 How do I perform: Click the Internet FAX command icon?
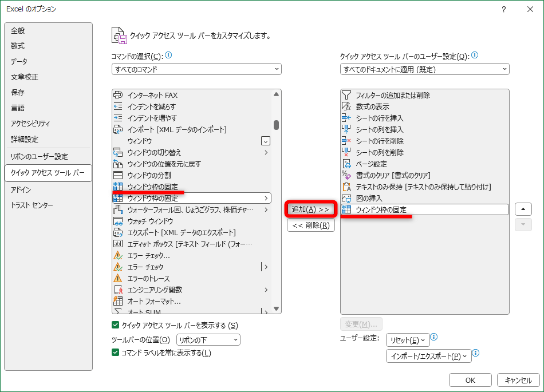[x=118, y=95]
